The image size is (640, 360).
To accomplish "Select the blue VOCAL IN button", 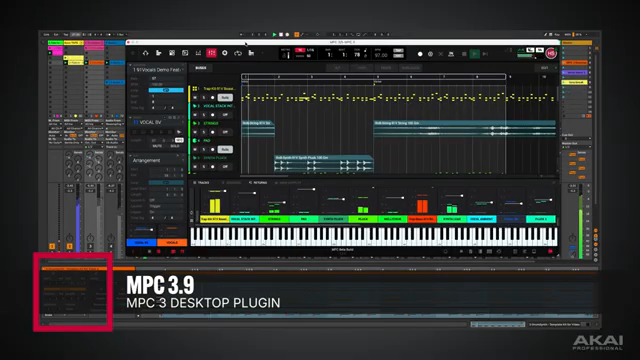I will click(x=142, y=242).
